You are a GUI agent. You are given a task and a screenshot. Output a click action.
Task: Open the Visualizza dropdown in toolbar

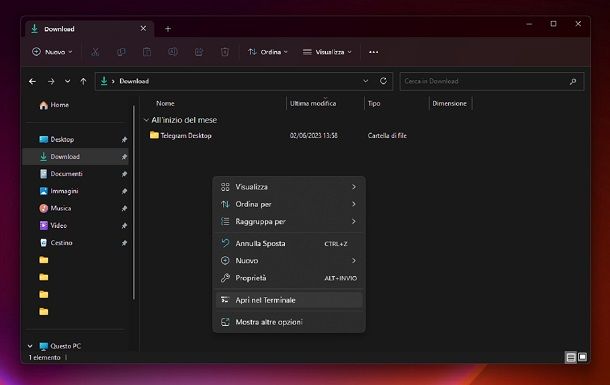(x=327, y=52)
